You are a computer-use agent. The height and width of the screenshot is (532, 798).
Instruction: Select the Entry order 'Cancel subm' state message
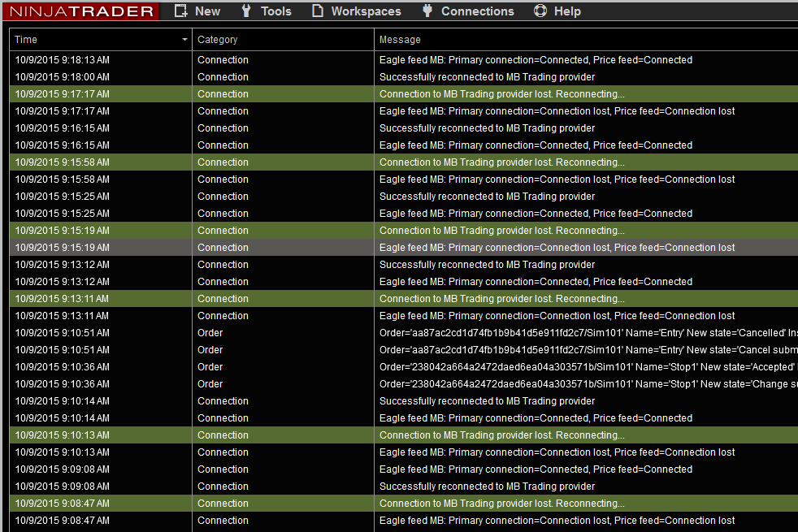[x=588, y=350]
